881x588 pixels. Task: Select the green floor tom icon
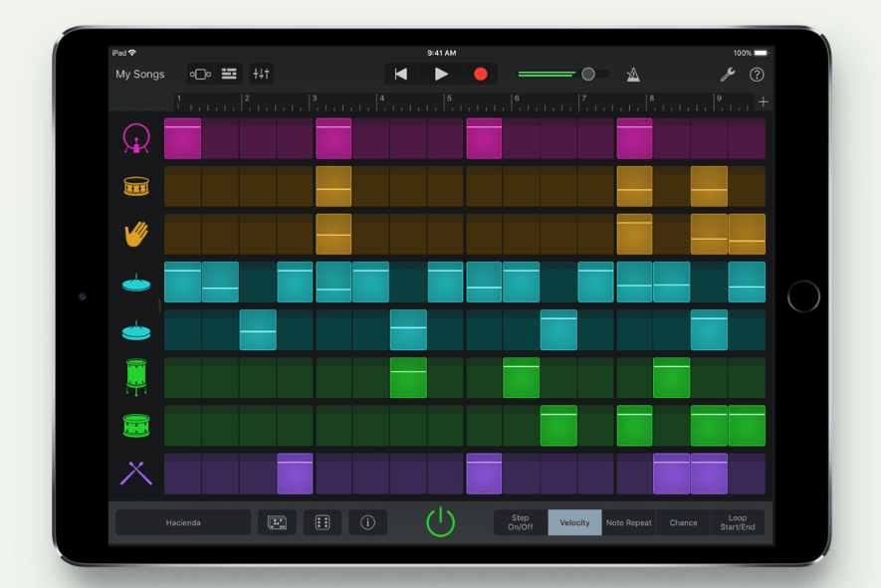point(136,377)
